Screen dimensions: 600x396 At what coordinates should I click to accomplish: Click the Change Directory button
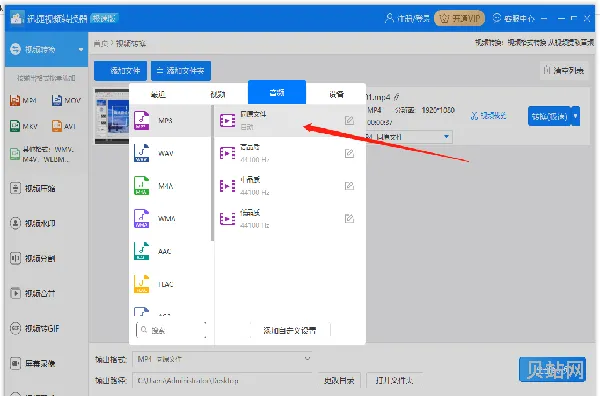point(339,380)
